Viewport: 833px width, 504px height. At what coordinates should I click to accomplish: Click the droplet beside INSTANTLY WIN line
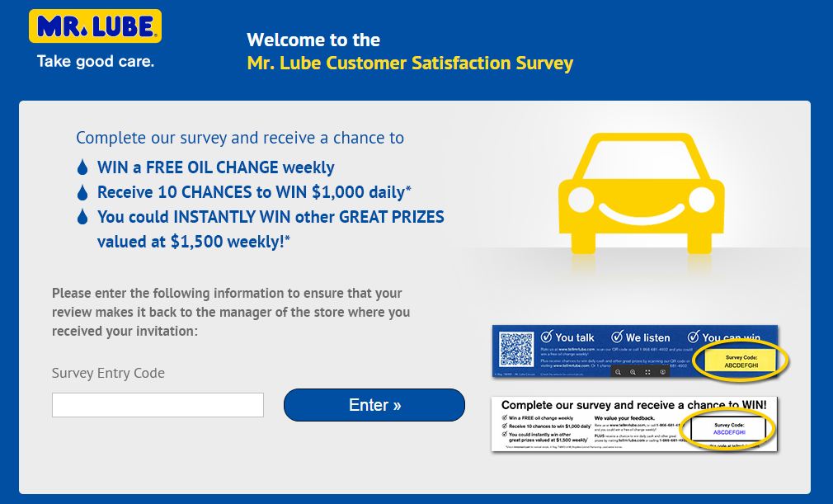coord(82,218)
